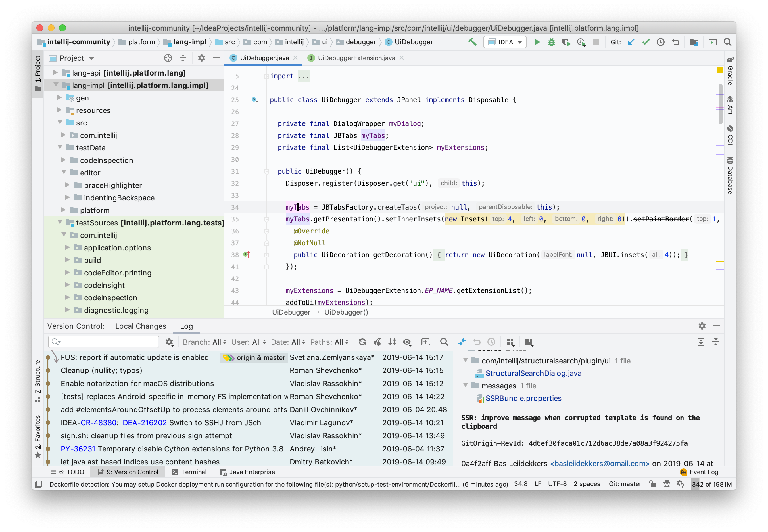This screenshot has width=768, height=532.
Task: Open the Branch: All filter dropdown
Action: pyautogui.click(x=204, y=342)
